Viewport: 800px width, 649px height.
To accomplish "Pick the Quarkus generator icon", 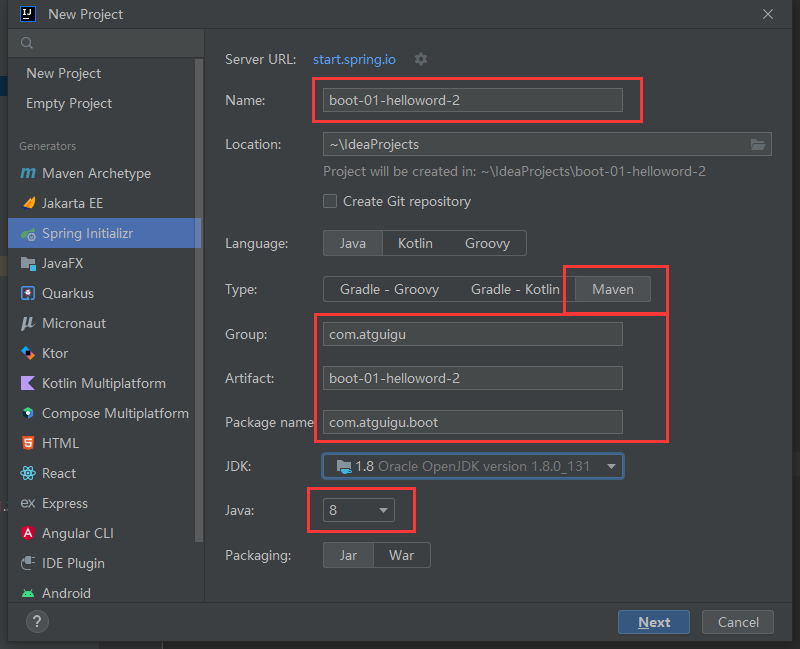I will coord(28,293).
